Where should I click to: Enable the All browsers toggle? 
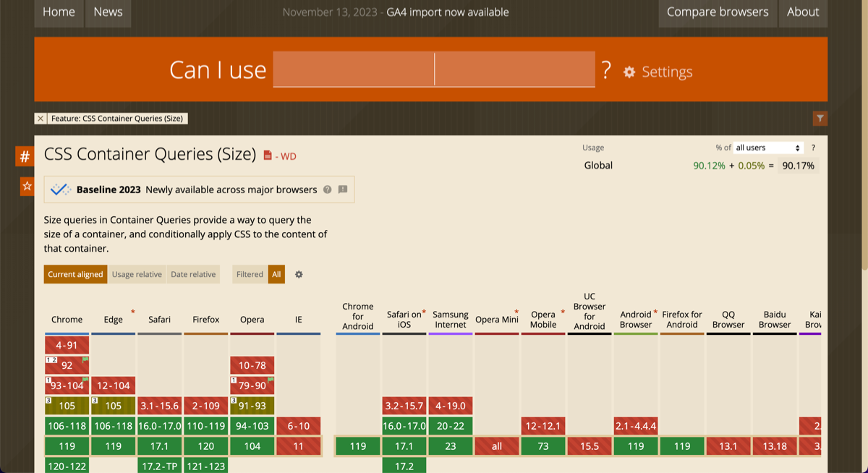[276, 274]
